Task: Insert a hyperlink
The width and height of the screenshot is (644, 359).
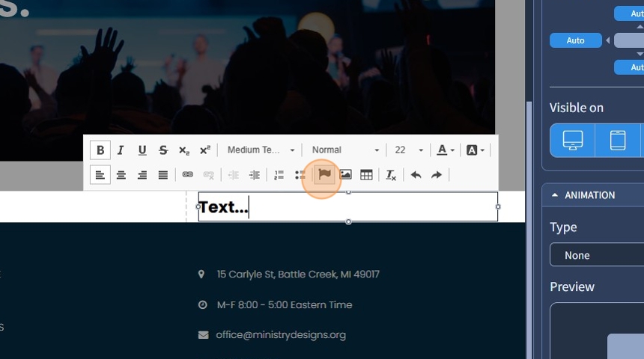Action: 188,175
